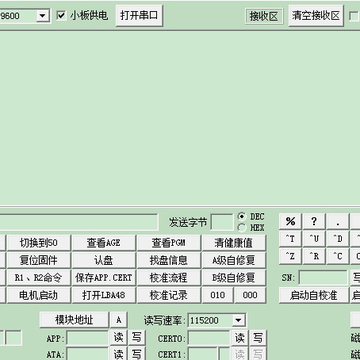Click 清空接收区 to clear receive area
Screen dimensions: 360x360
316,15
